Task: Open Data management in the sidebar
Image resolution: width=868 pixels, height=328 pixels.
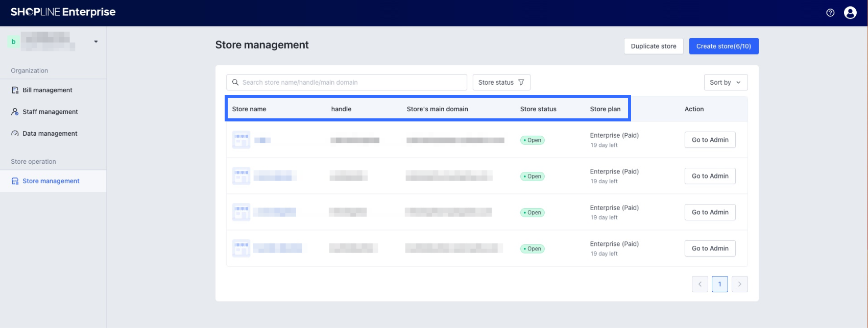Action: 53,134
